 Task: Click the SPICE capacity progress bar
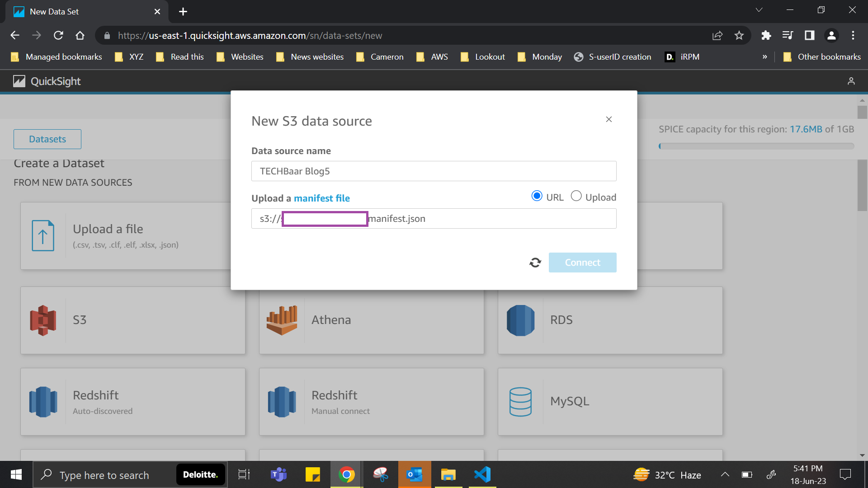[x=756, y=146]
